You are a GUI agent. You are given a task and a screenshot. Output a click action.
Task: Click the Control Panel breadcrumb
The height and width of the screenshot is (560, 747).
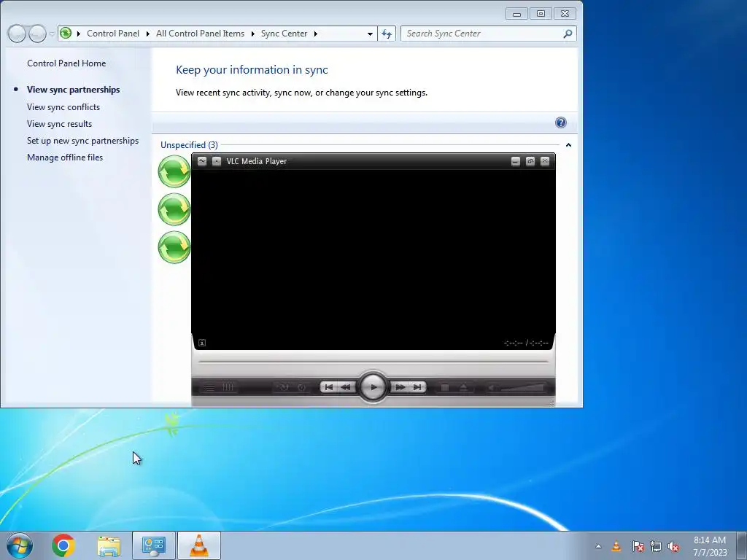113,34
